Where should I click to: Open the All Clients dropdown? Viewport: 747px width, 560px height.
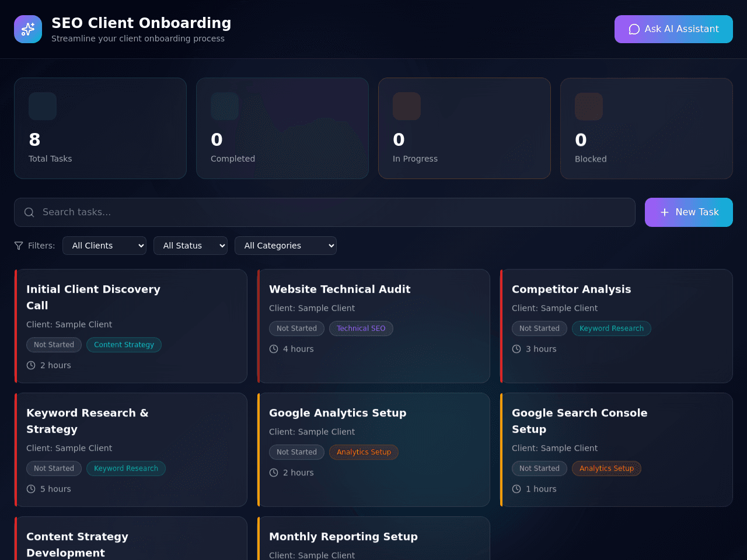[104, 246]
